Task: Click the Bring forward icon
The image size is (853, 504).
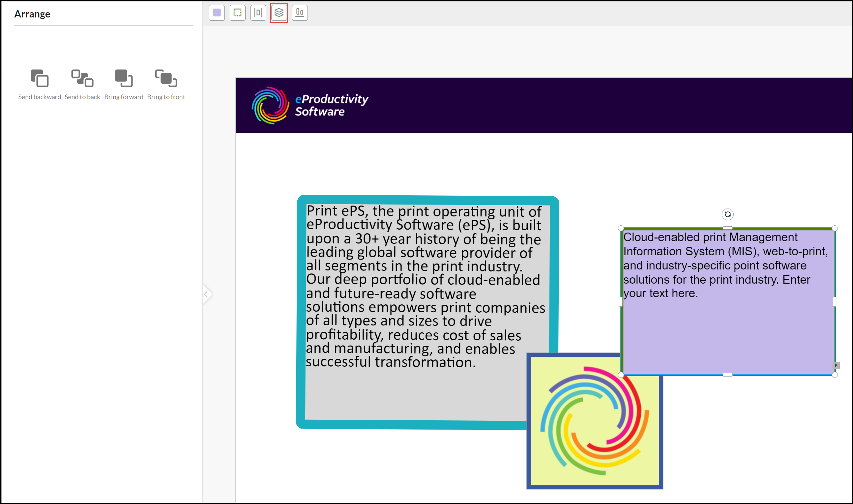Action: (124, 78)
